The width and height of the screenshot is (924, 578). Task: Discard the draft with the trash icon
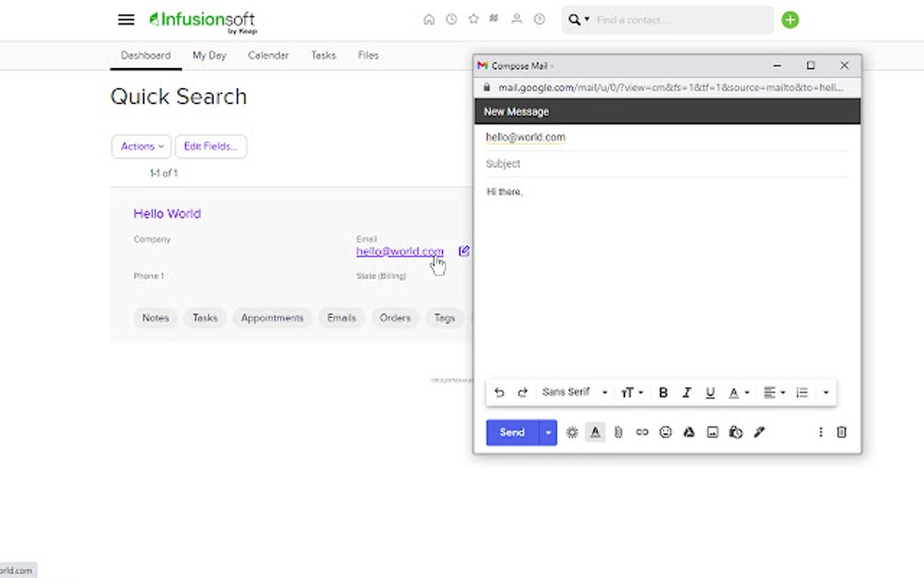[x=842, y=432]
